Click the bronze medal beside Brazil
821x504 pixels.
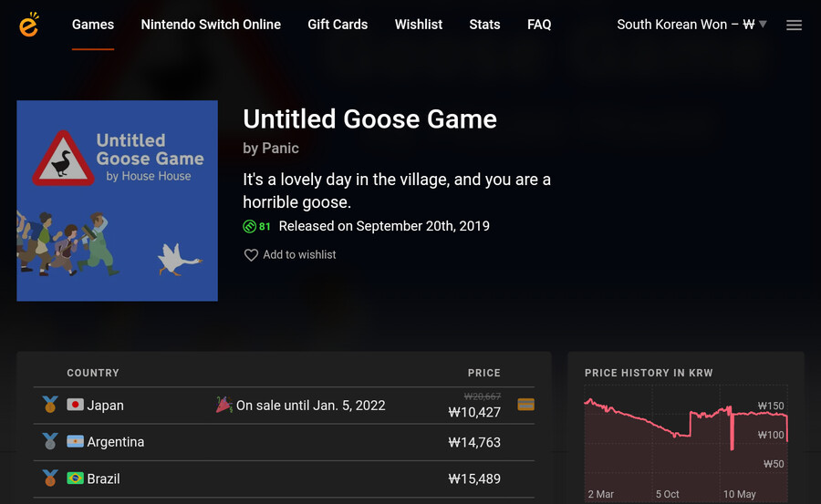click(50, 478)
